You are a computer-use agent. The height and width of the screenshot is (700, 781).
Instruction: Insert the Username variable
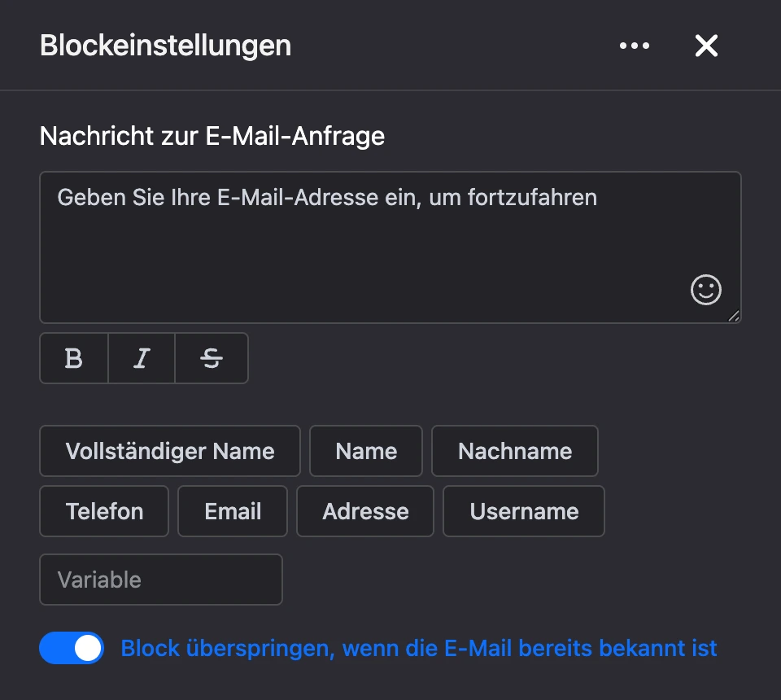pos(523,511)
